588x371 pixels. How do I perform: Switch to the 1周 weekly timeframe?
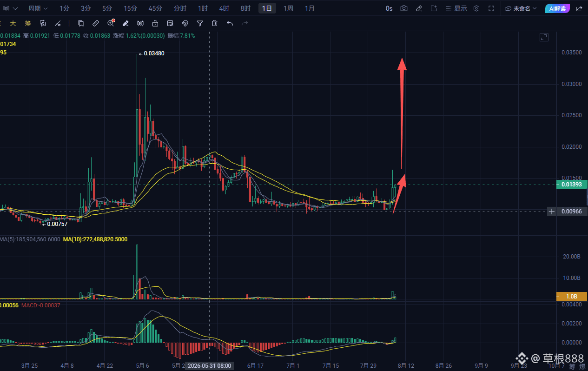click(288, 8)
